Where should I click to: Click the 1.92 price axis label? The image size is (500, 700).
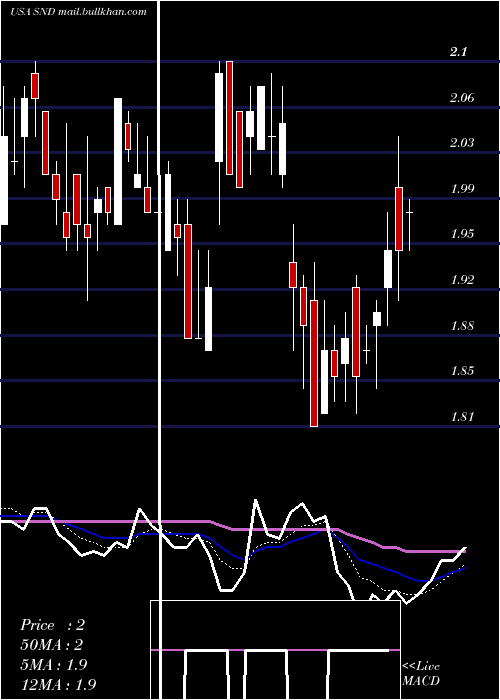[462, 280]
